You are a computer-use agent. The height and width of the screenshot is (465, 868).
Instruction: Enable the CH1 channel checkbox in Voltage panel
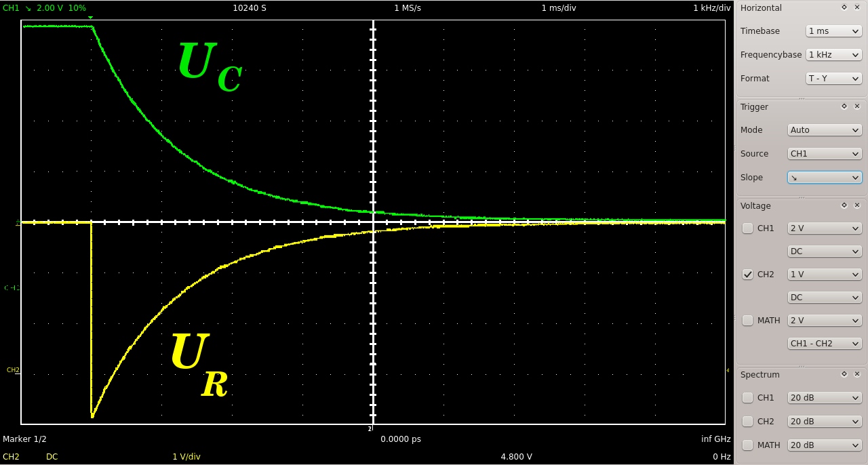point(747,228)
